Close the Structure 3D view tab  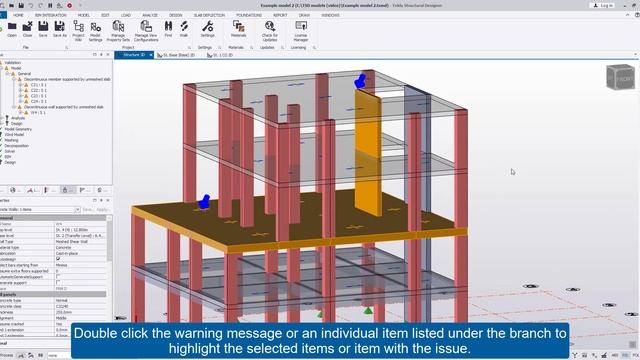coord(151,55)
